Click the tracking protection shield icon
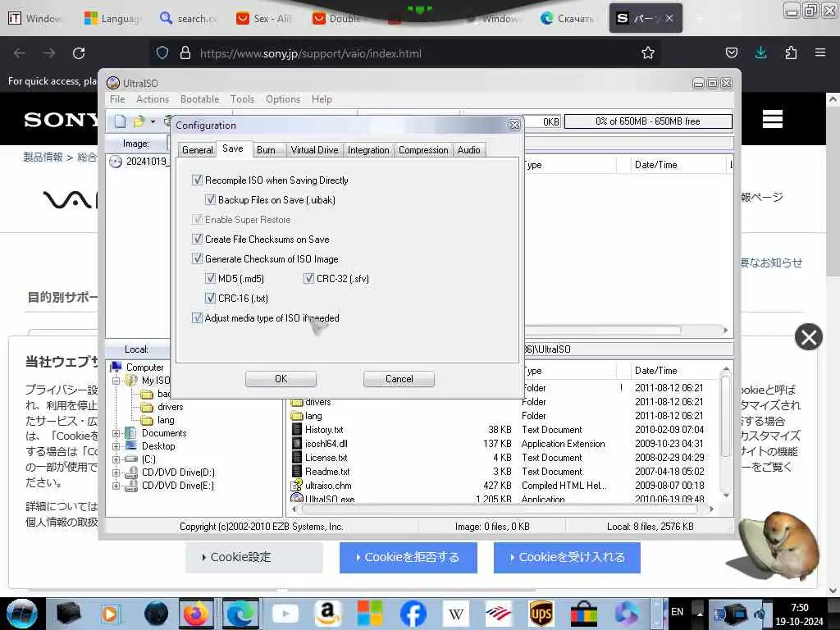Screen dimensions: 840x630 tap(162, 53)
